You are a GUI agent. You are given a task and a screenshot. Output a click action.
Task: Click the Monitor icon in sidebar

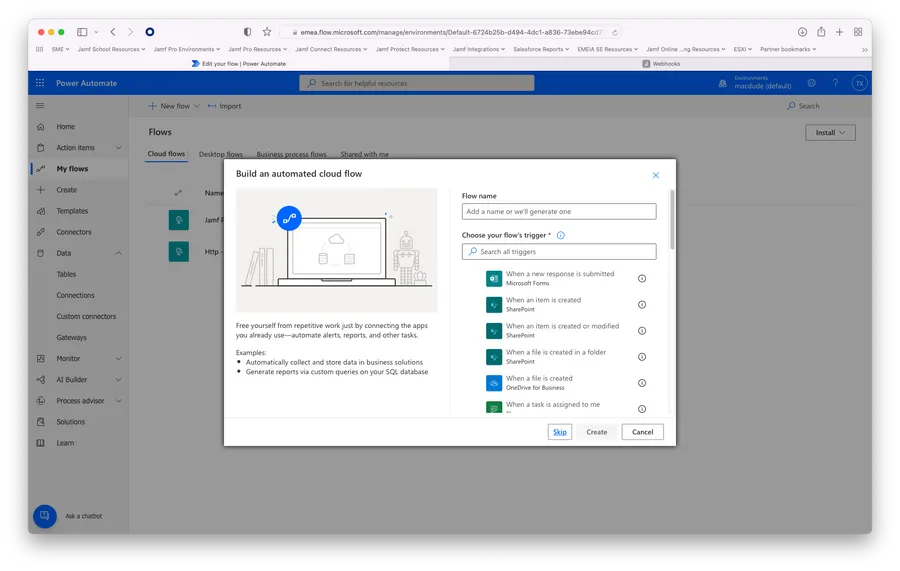point(40,359)
